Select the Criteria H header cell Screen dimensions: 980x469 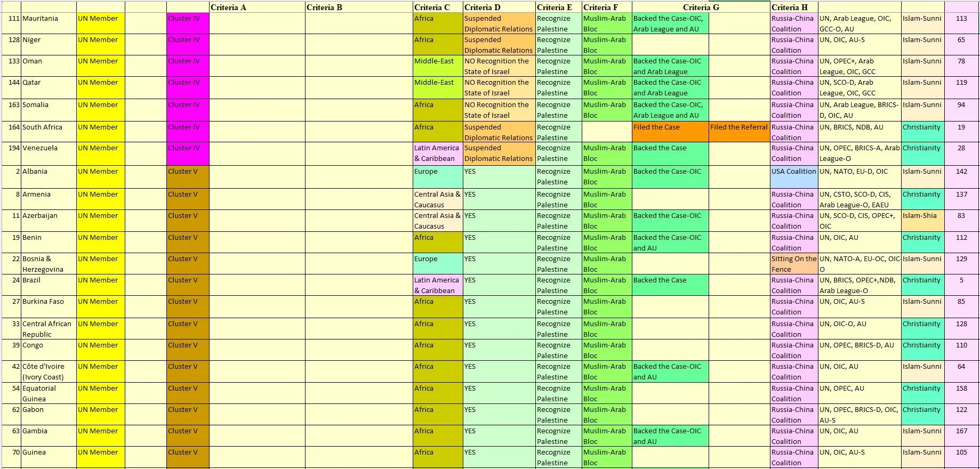point(794,7)
